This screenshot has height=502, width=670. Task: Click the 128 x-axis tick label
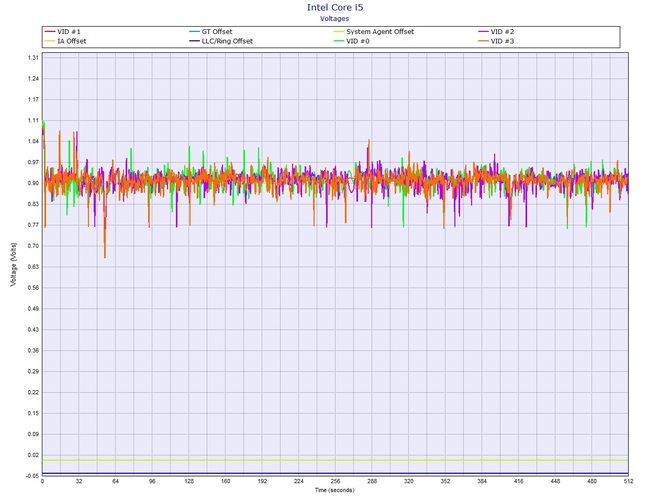[x=189, y=481]
